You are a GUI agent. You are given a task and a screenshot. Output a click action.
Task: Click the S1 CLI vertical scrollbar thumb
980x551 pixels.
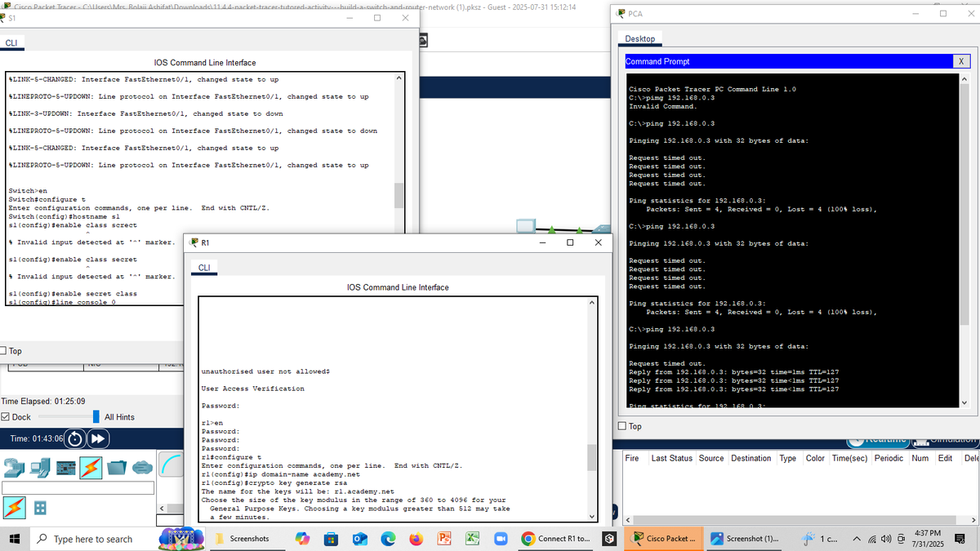click(399, 195)
